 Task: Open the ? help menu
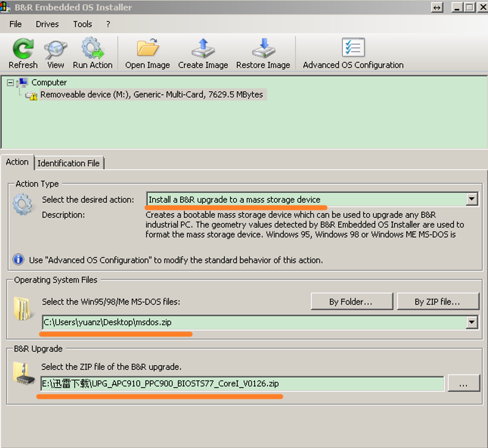pos(108,24)
